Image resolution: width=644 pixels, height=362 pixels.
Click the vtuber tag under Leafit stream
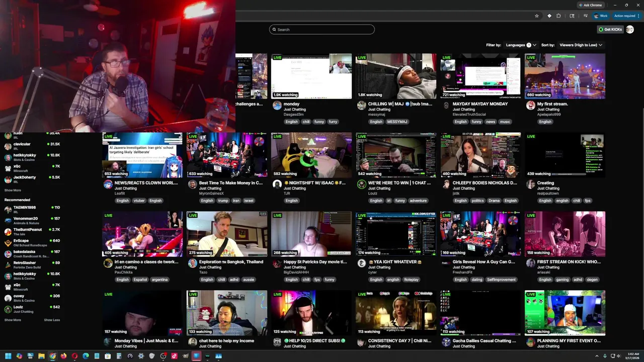[139, 201]
